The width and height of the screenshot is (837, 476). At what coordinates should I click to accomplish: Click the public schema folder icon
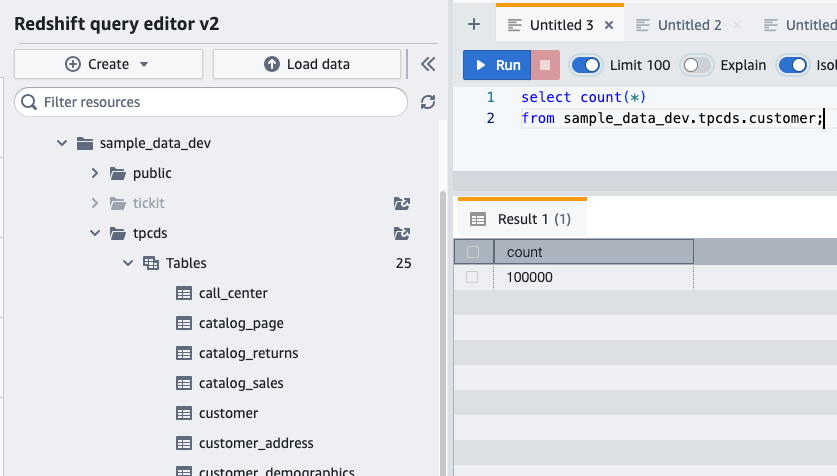tap(117, 173)
